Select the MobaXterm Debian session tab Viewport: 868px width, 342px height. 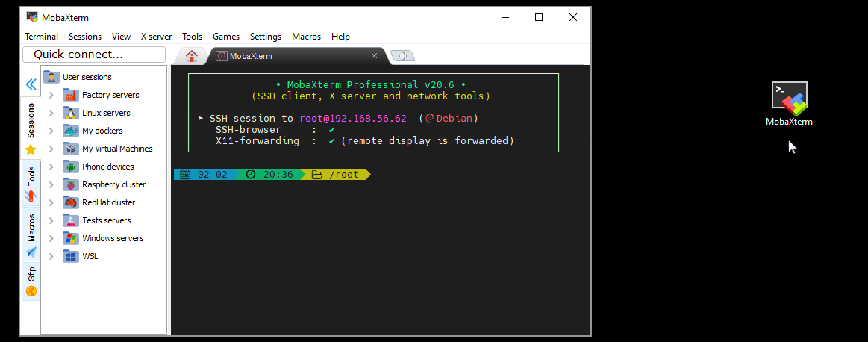[x=296, y=56]
